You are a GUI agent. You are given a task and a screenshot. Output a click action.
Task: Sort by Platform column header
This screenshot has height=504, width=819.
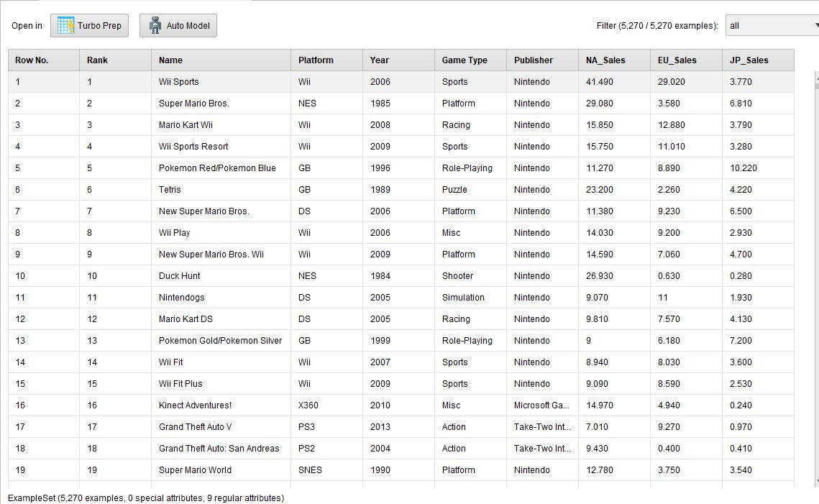pos(327,60)
